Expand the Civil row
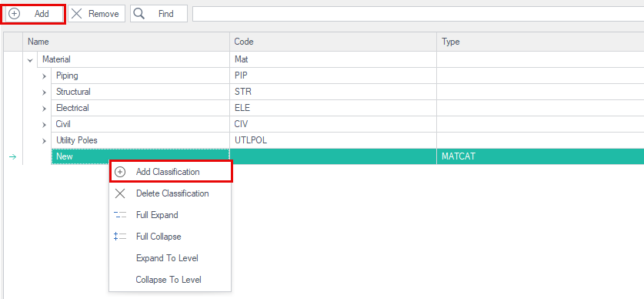644x299 pixels. (45, 125)
